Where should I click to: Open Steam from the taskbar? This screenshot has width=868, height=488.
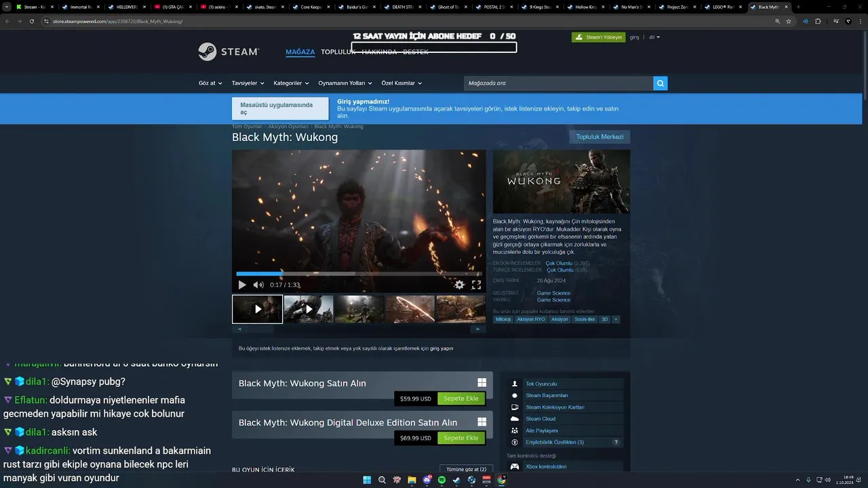(x=456, y=480)
